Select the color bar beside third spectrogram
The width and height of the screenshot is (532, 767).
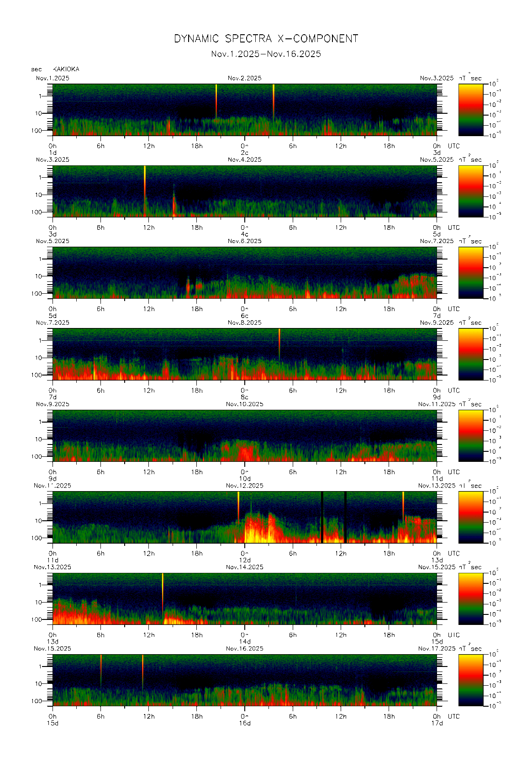click(x=470, y=273)
